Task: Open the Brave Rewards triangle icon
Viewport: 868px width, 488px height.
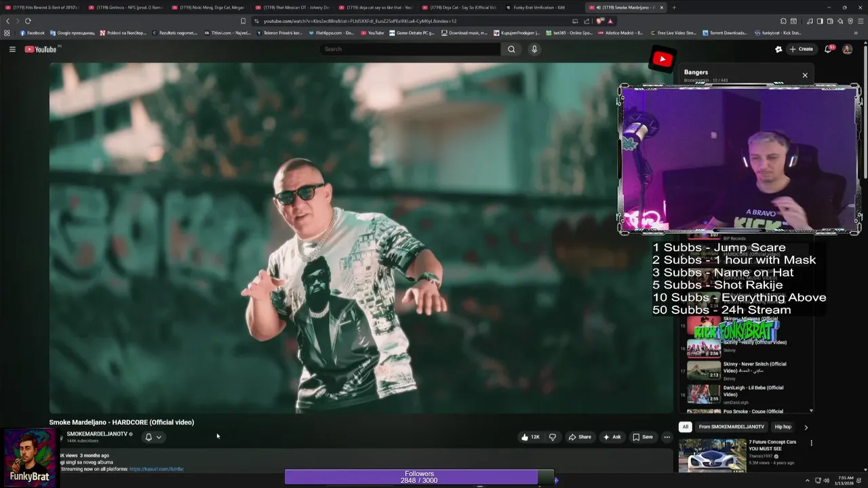Action: click(610, 21)
